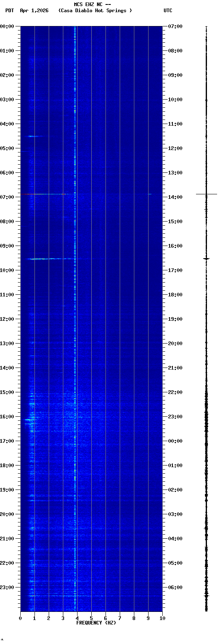The width and height of the screenshot is (224, 644).
Task: Click the date 'Apr 1,2026'
Action: point(34,11)
